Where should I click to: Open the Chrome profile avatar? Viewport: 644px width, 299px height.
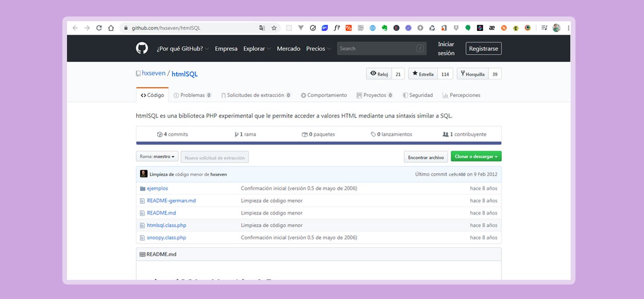point(556,28)
